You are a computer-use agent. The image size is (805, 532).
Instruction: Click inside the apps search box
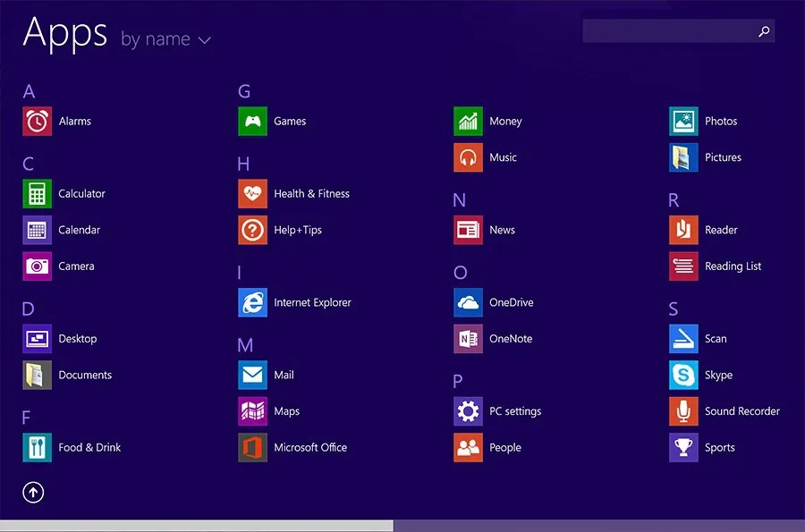tap(666, 31)
